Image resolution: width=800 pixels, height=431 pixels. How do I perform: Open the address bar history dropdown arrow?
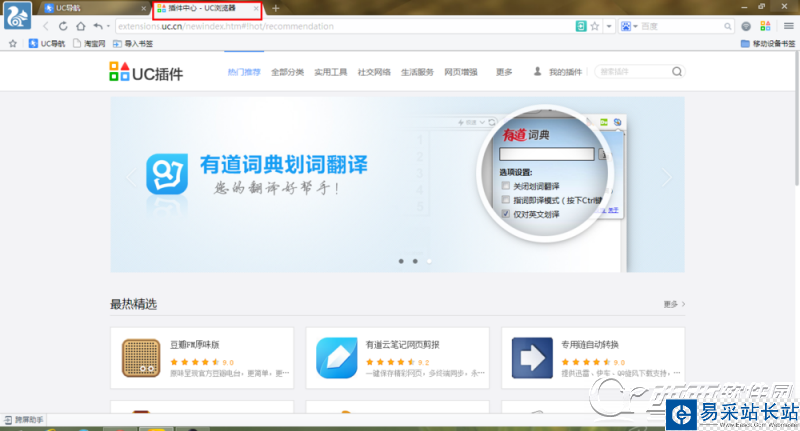tap(609, 26)
